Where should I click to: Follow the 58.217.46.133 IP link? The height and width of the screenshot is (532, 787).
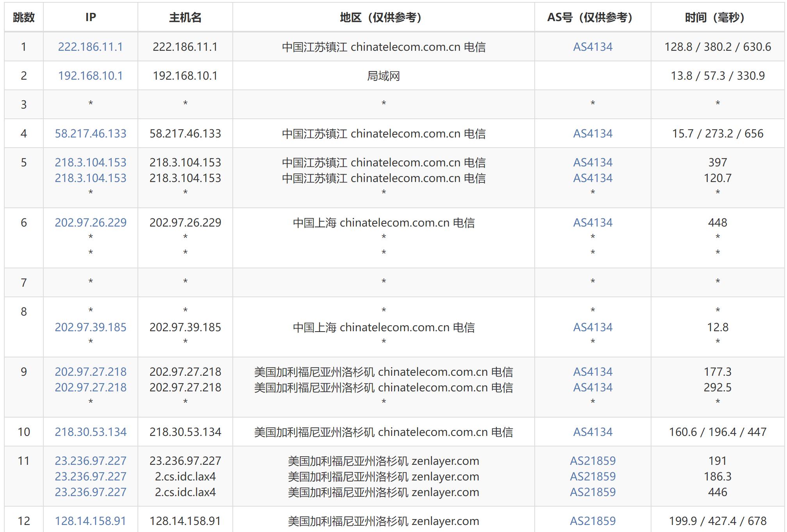pos(90,134)
